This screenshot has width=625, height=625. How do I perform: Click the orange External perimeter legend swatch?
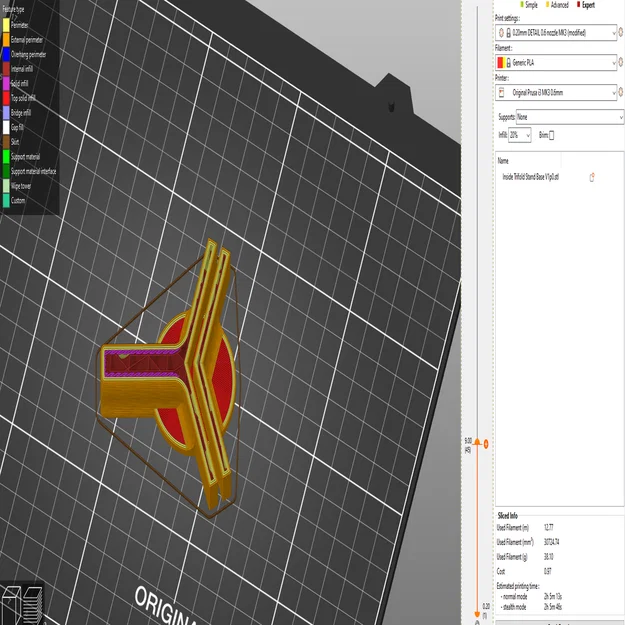tap(6, 39)
